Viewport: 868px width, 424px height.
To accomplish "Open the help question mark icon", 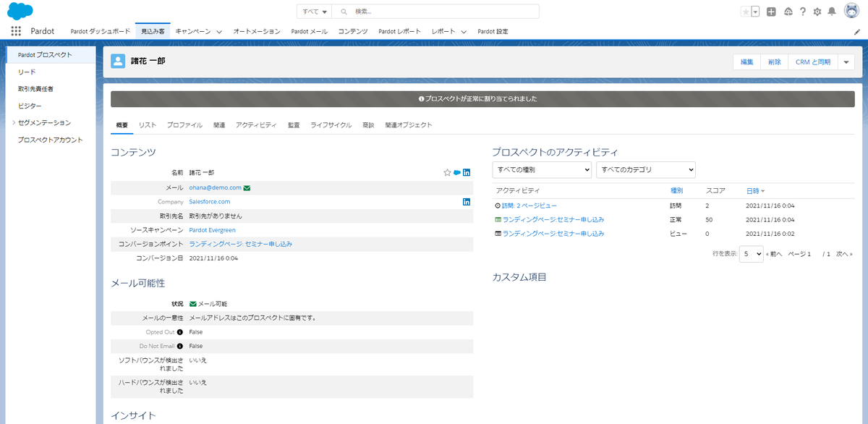I will (x=803, y=12).
